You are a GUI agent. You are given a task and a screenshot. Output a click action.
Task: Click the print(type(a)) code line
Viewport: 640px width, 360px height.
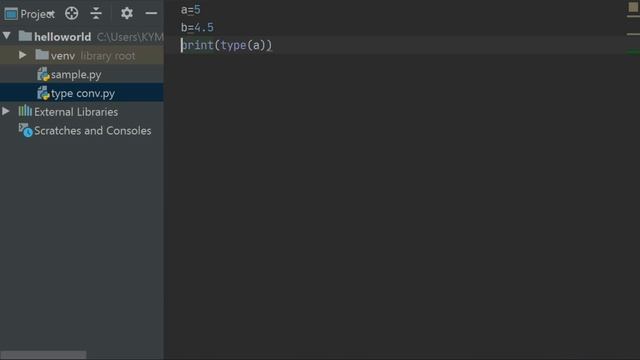pyautogui.click(x=227, y=45)
